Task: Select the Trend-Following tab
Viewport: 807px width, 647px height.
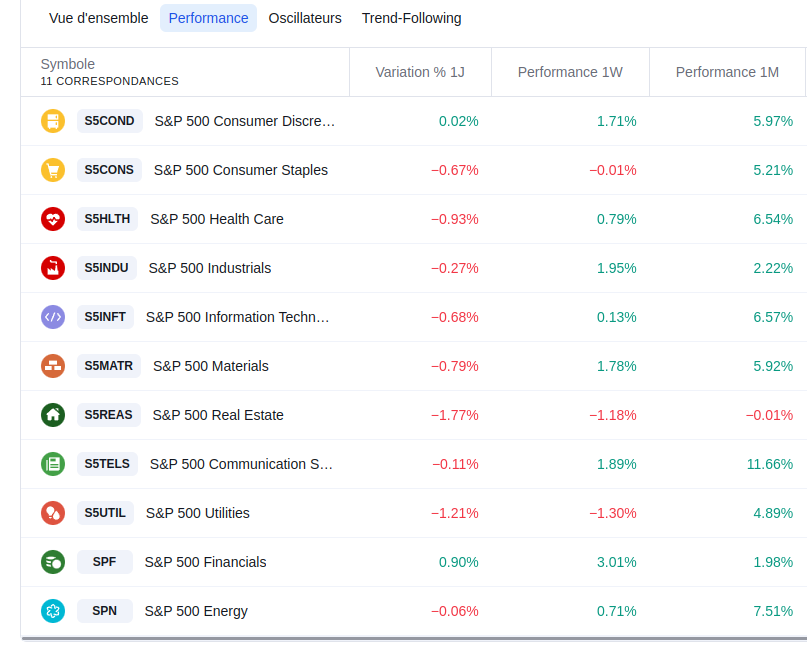Action: tap(412, 18)
